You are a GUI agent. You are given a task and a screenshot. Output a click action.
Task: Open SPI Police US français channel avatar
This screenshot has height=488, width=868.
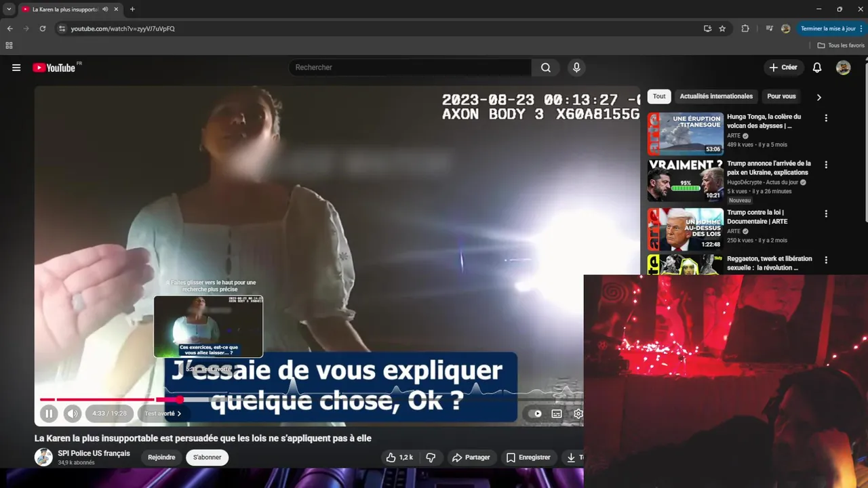pyautogui.click(x=43, y=457)
